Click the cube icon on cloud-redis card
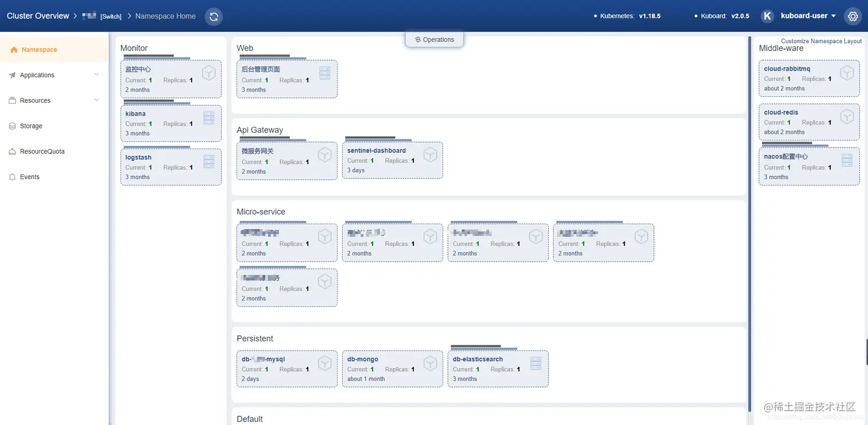The height and width of the screenshot is (425, 868). coord(847,116)
